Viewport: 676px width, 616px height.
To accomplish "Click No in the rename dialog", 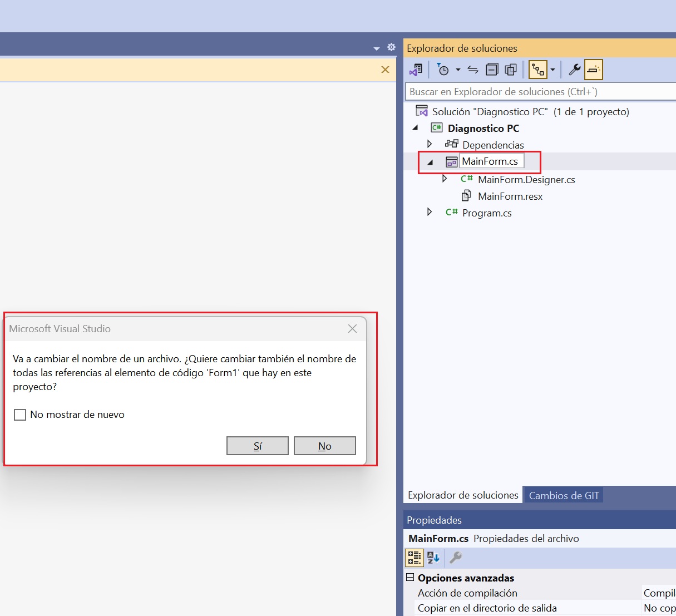I will pos(324,446).
